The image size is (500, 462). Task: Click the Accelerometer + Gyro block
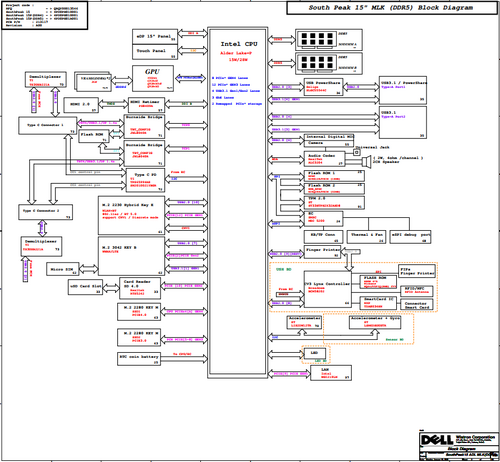tap(375, 322)
